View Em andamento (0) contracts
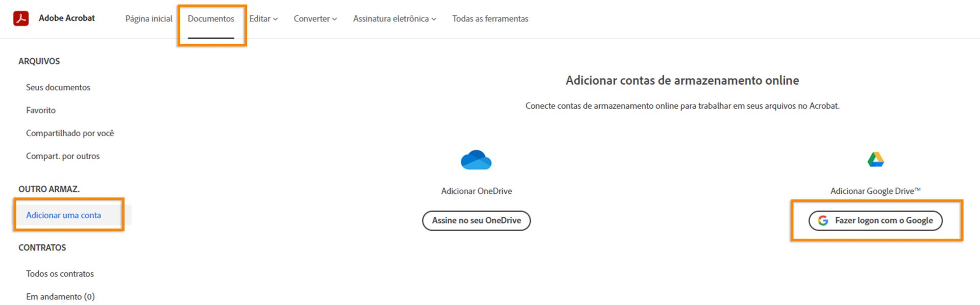 (x=60, y=297)
